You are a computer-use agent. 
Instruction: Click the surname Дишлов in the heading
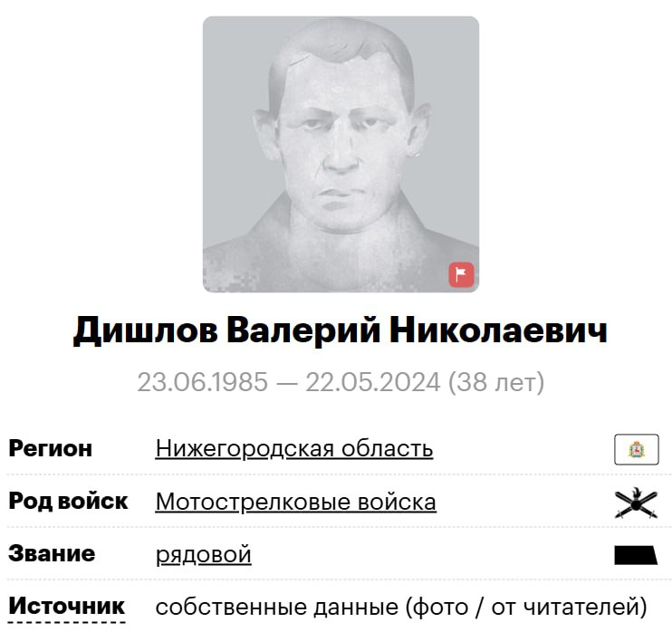pyautogui.click(x=145, y=330)
